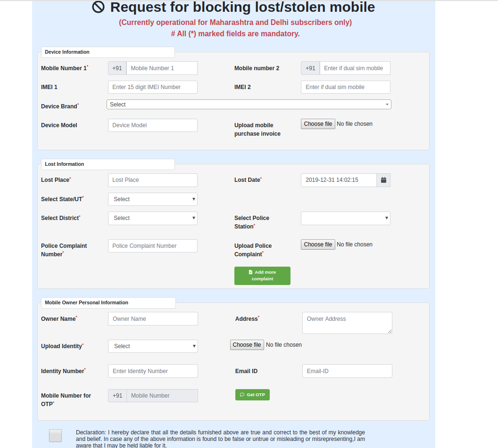Choose file for Upload Police Complaint

tap(318, 244)
